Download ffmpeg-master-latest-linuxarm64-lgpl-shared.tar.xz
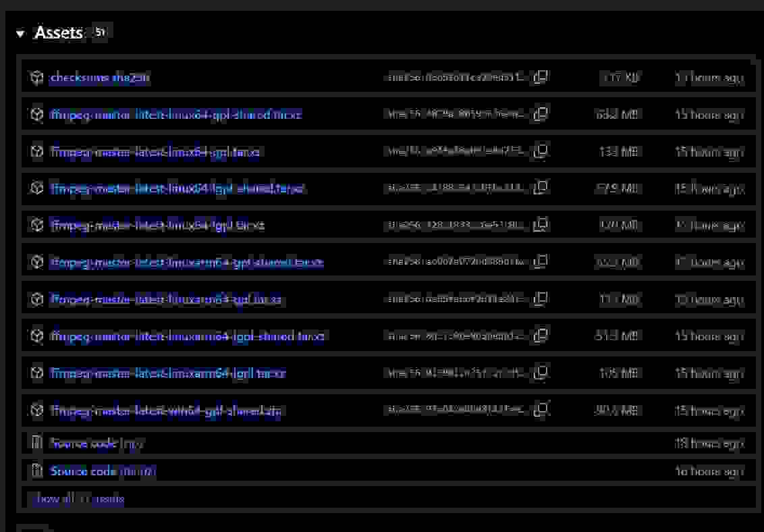Screen dimensions: 764x532 pos(187,336)
